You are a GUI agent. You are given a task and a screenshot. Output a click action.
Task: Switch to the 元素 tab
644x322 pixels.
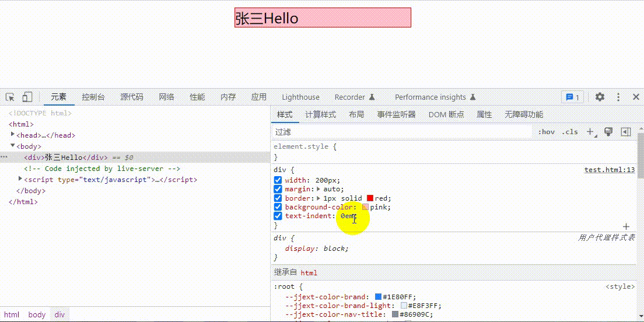click(x=58, y=97)
